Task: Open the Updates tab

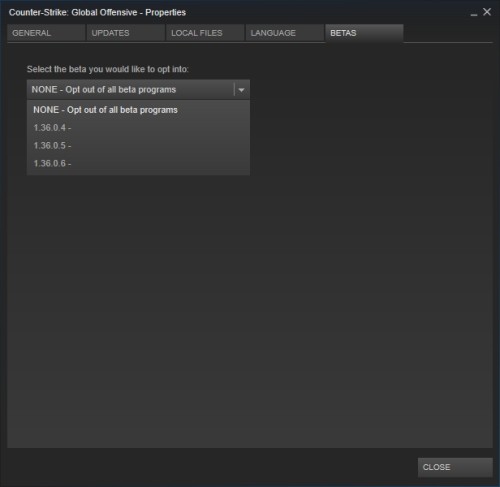Action: point(126,33)
